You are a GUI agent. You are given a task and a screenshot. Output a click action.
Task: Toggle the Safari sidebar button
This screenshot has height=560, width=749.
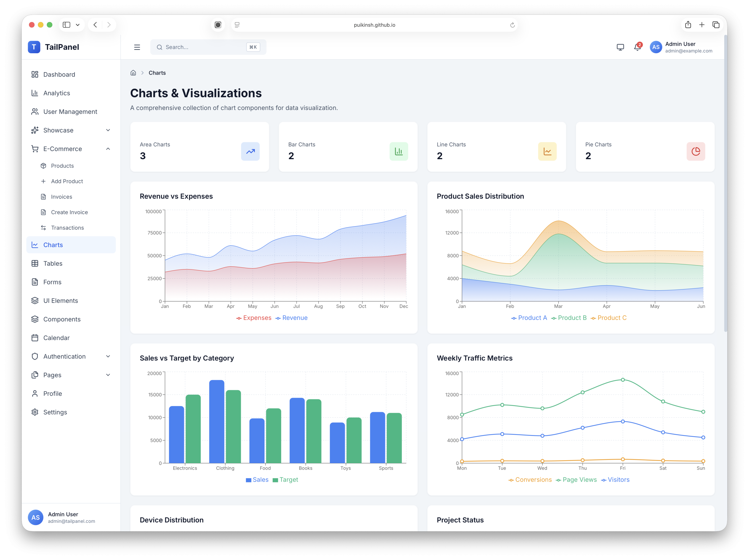point(67,25)
